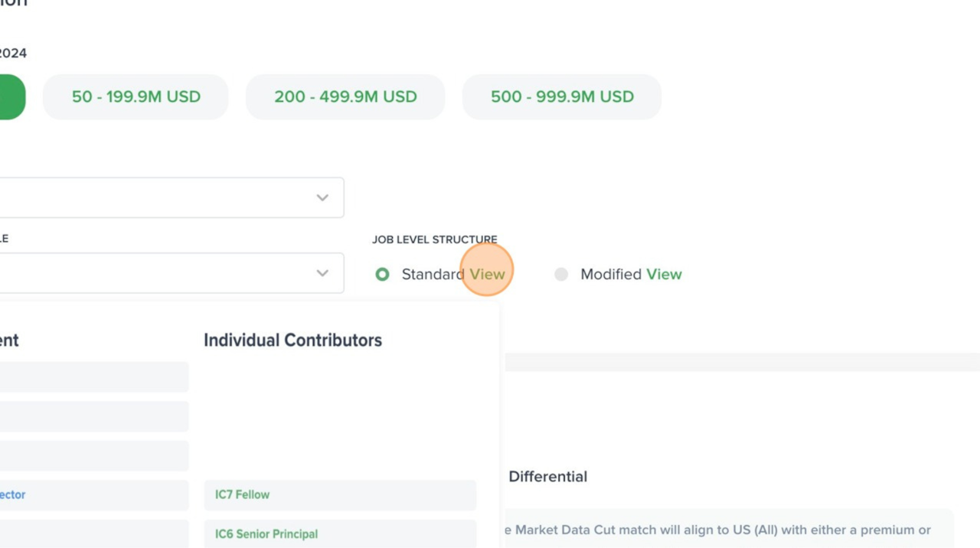Click the gray bar below Modified View
Viewport: 980px width, 548px height.
(741, 362)
